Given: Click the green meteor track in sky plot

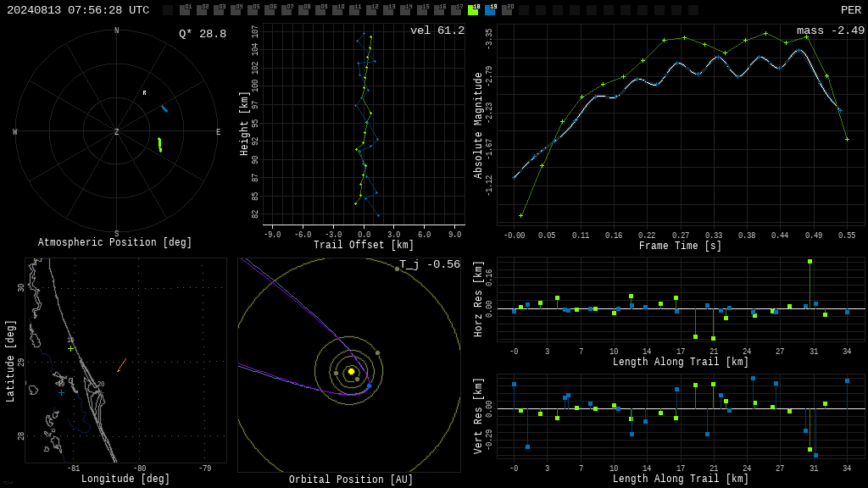Looking at the screenshot, I should pyautogui.click(x=160, y=145).
